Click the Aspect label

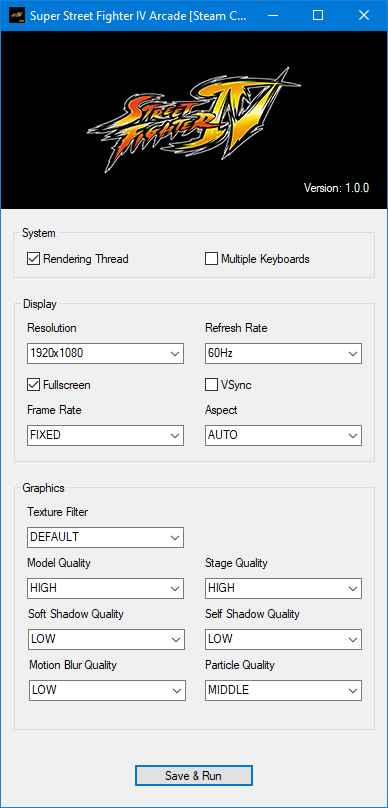(221, 410)
